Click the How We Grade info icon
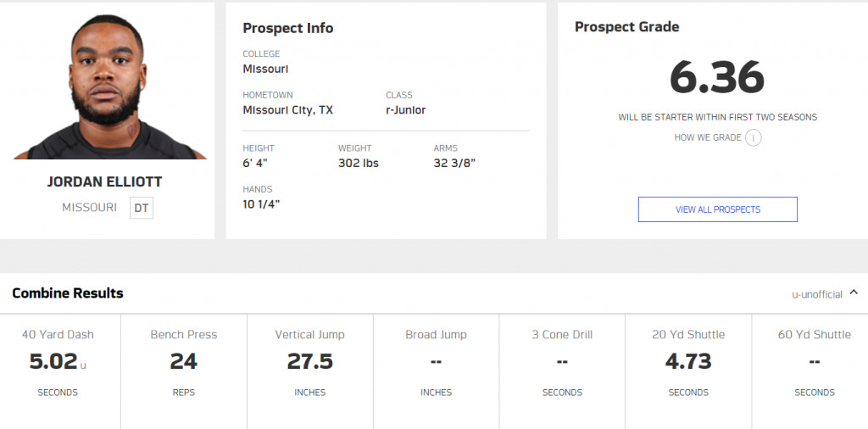The width and height of the screenshot is (868, 429). tap(753, 137)
